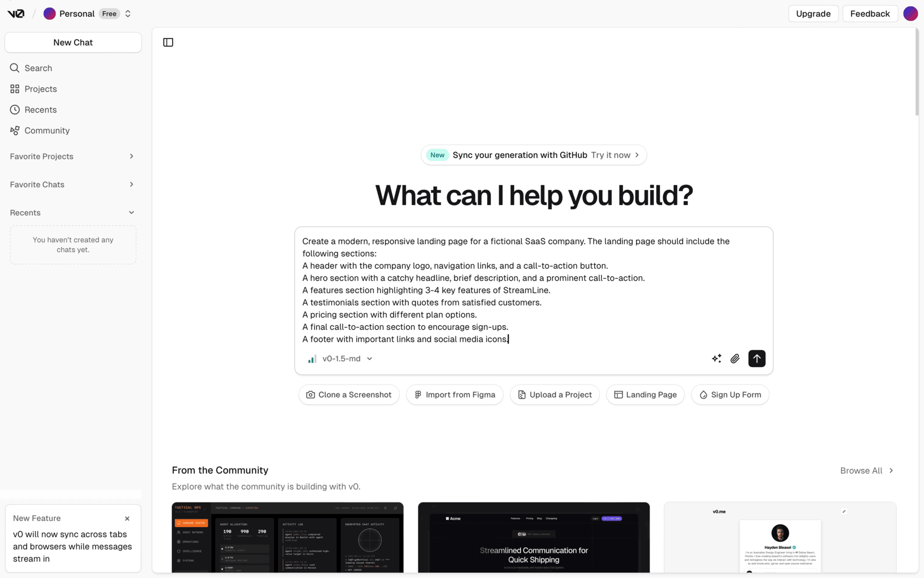Click the Projects grid icon
The image size is (924, 578).
tap(15, 89)
